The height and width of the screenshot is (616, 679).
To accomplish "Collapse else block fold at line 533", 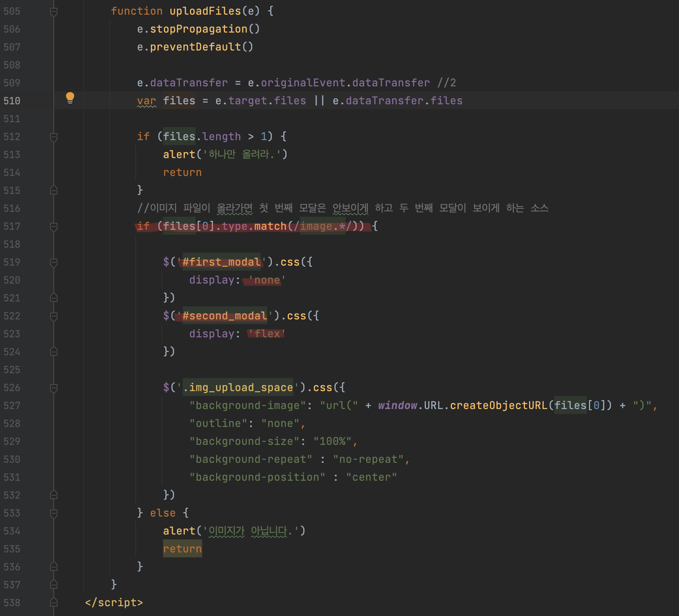I will pyautogui.click(x=54, y=514).
